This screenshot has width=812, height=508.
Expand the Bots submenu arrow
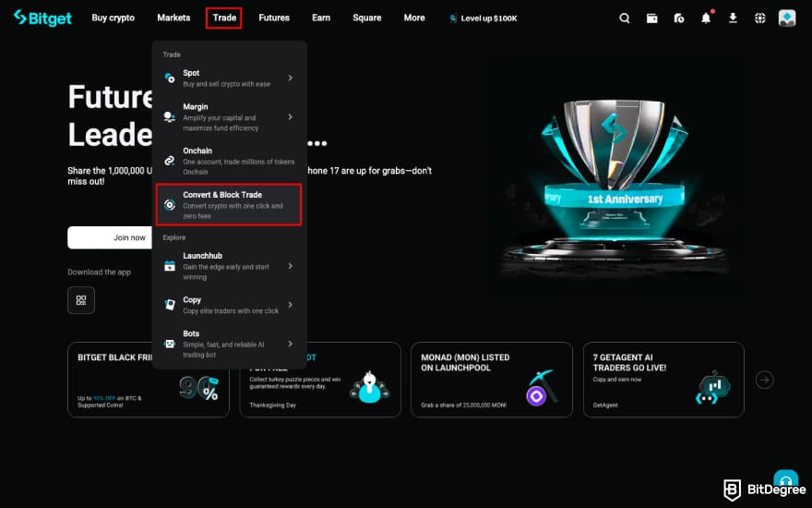290,344
